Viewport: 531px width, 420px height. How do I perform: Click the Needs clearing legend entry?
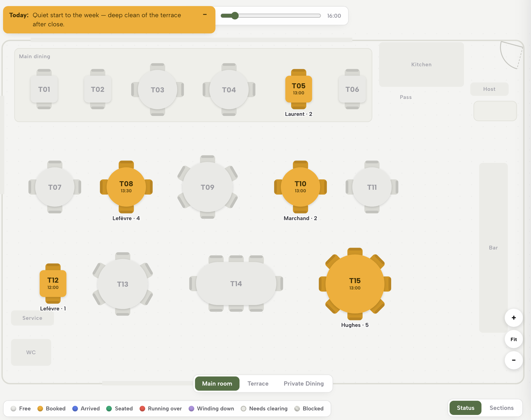tap(264, 409)
